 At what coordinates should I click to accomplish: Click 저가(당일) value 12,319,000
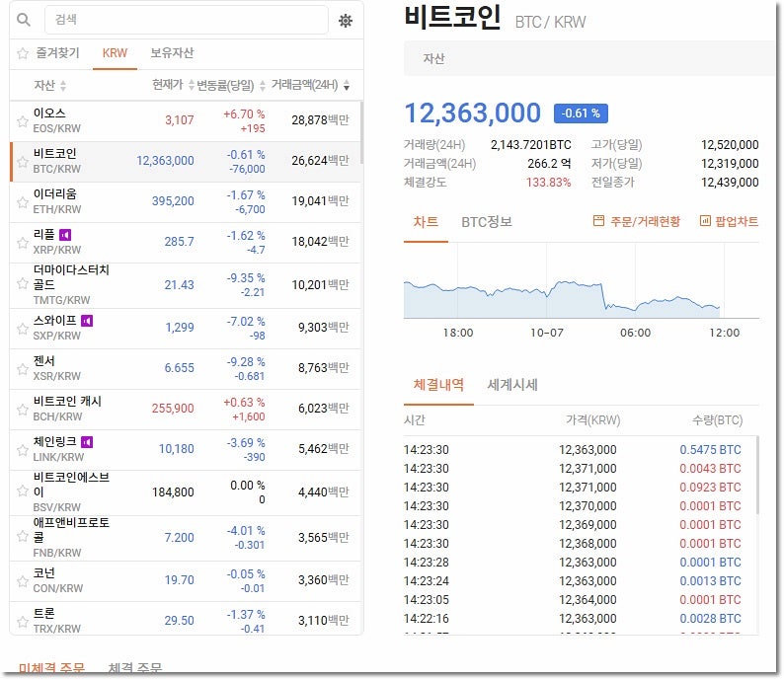pyautogui.click(x=730, y=164)
